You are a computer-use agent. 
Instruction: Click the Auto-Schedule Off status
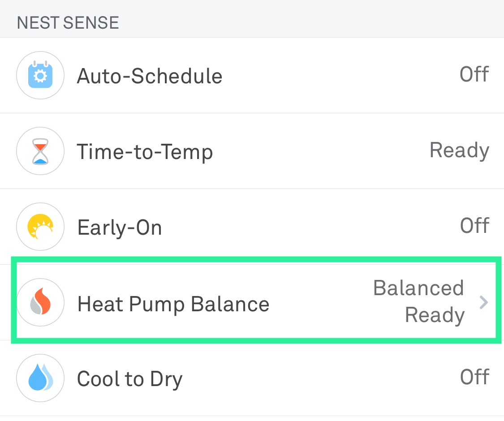pos(474,74)
